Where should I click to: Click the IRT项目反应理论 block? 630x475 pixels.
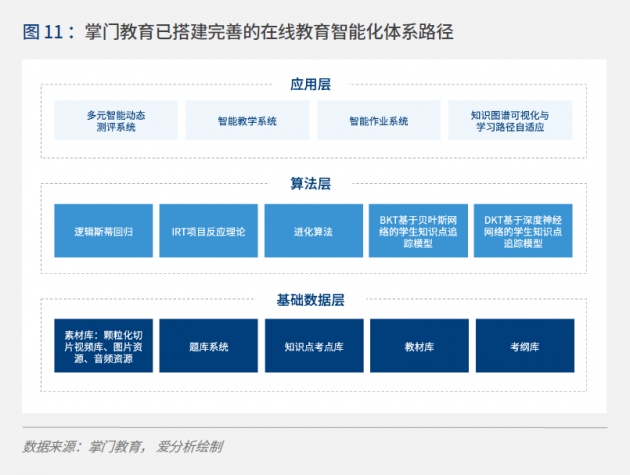tap(209, 231)
